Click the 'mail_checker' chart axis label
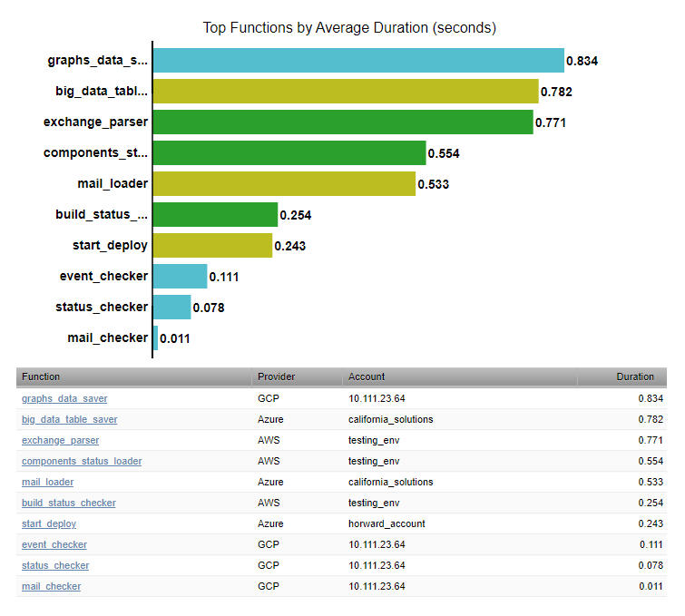This screenshot has width=685, height=616. [108, 337]
